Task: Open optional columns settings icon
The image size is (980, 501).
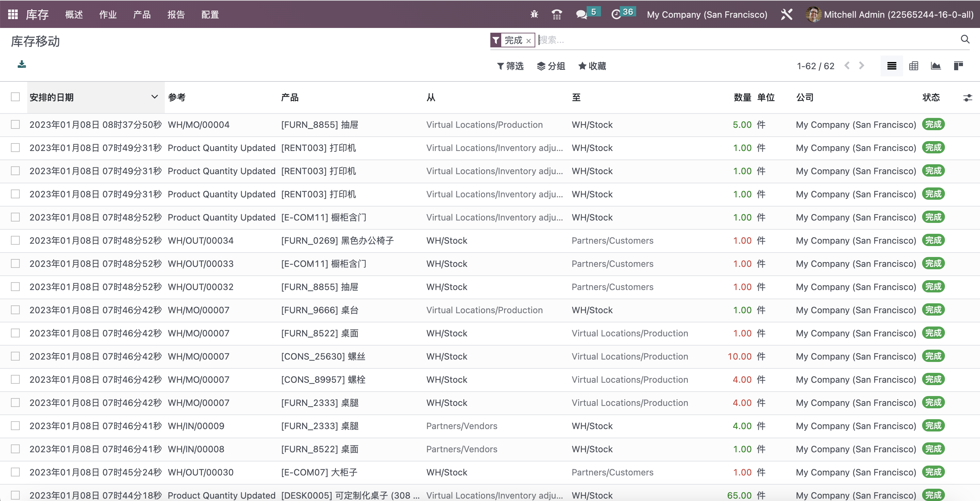Action: point(967,98)
